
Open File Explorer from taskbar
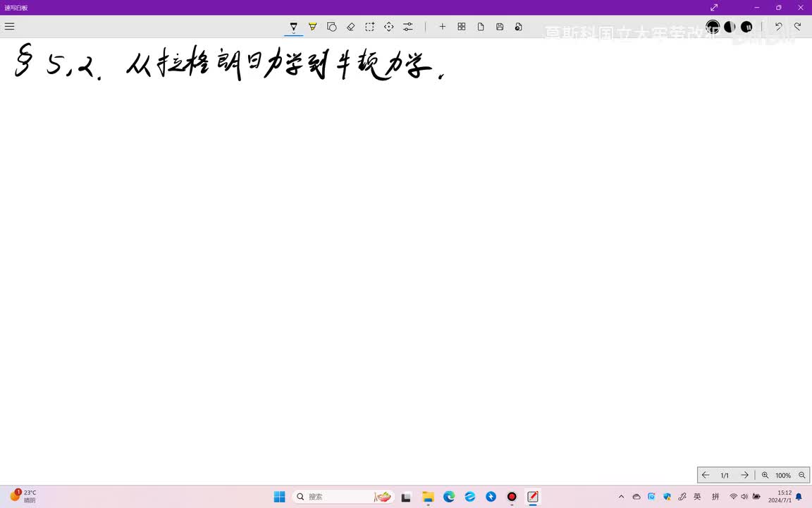pos(428,497)
